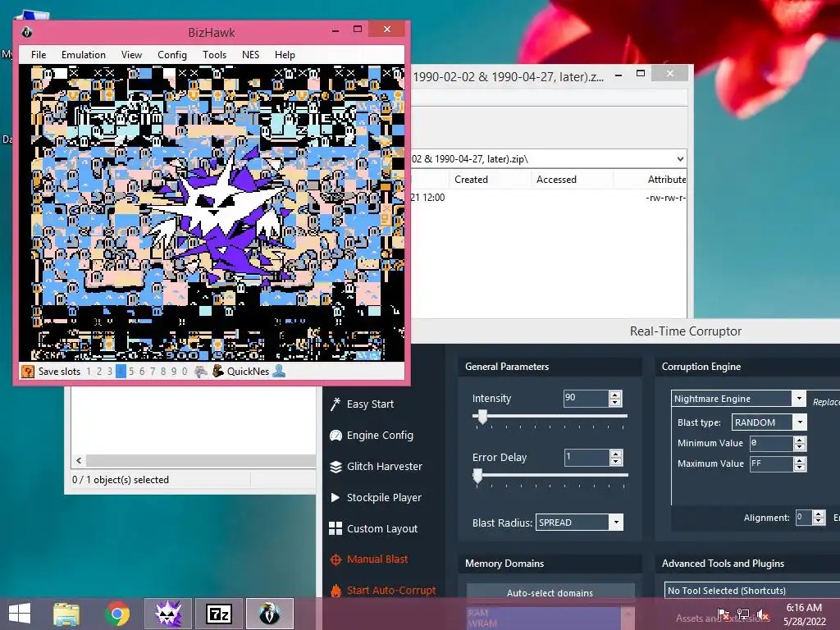Open the Blast Radius SPREAD dropdown
Image resolution: width=840 pixels, height=630 pixels.
(x=616, y=523)
